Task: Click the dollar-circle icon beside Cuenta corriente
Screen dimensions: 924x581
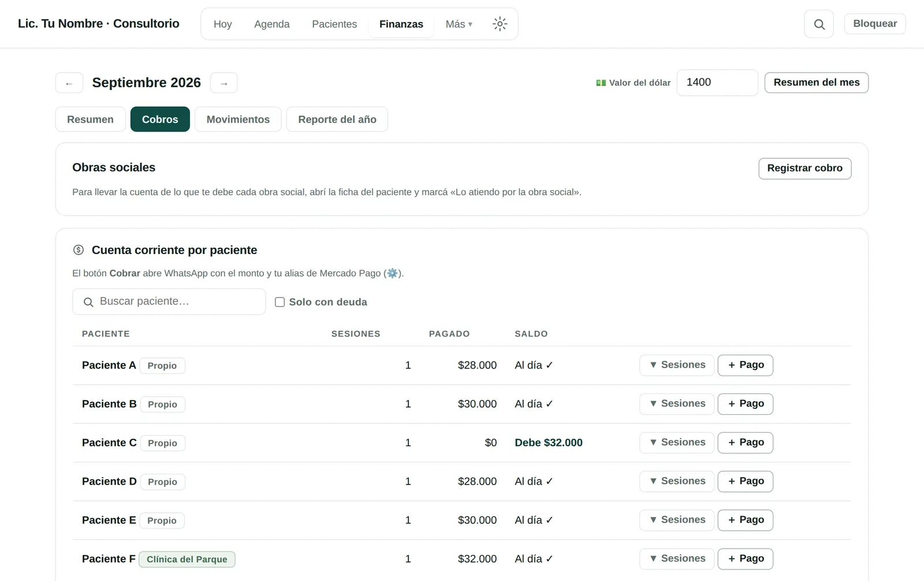Action: click(x=79, y=250)
